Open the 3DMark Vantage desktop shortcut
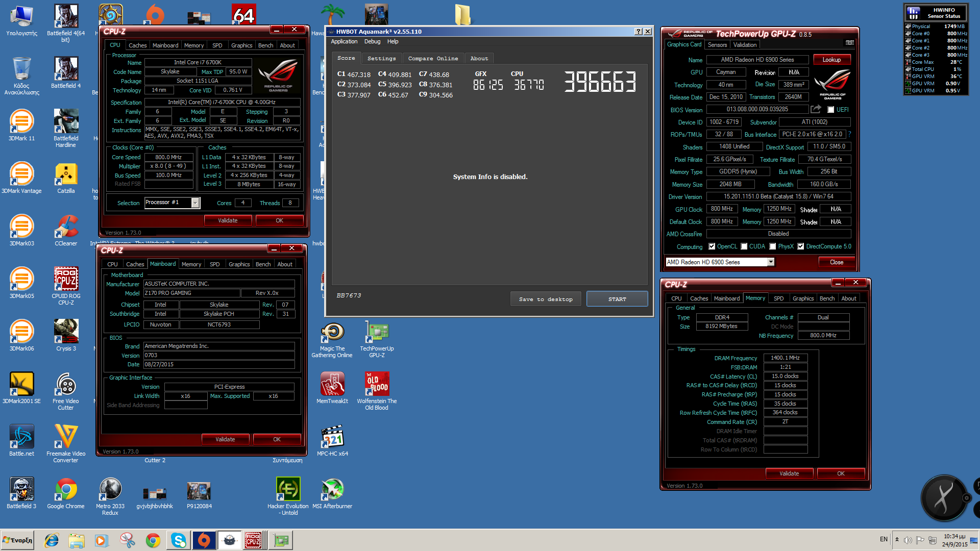 point(21,178)
